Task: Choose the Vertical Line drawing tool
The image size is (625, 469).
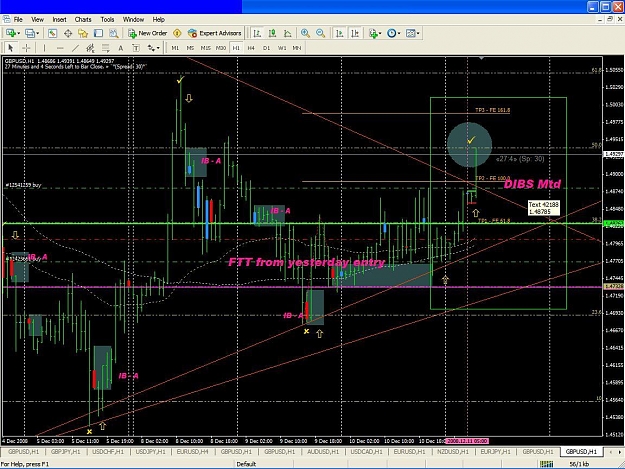Action: [44, 48]
